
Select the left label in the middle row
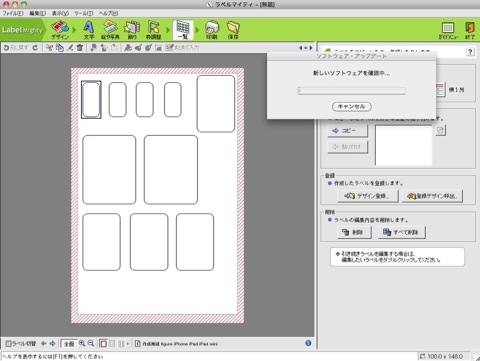[109, 170]
